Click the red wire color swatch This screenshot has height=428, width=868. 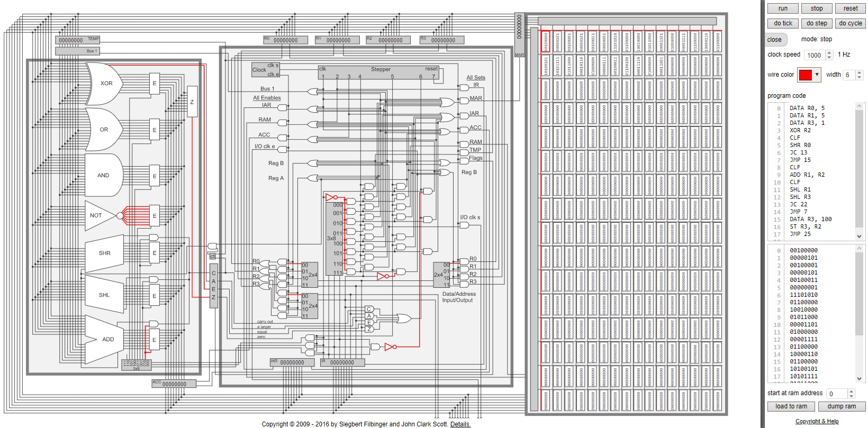point(805,75)
